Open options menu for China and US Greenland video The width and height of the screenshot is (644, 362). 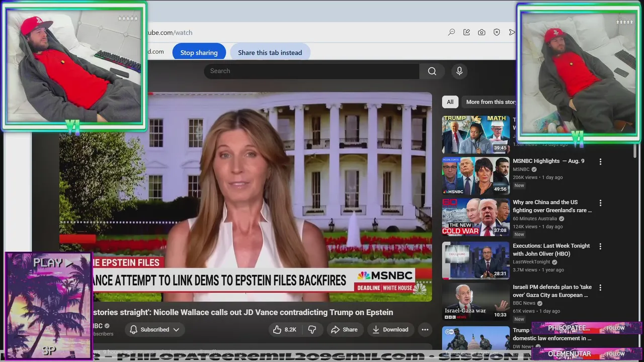(600, 203)
